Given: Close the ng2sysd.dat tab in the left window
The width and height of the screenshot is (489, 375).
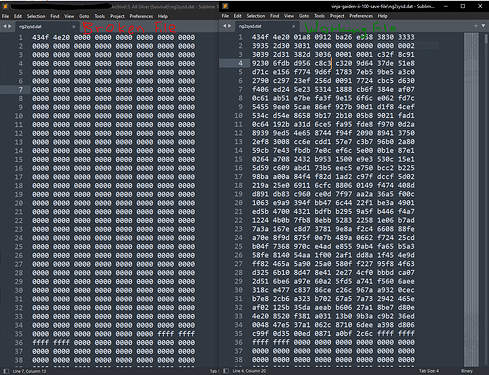Looking at the screenshot, I should coord(74,26).
